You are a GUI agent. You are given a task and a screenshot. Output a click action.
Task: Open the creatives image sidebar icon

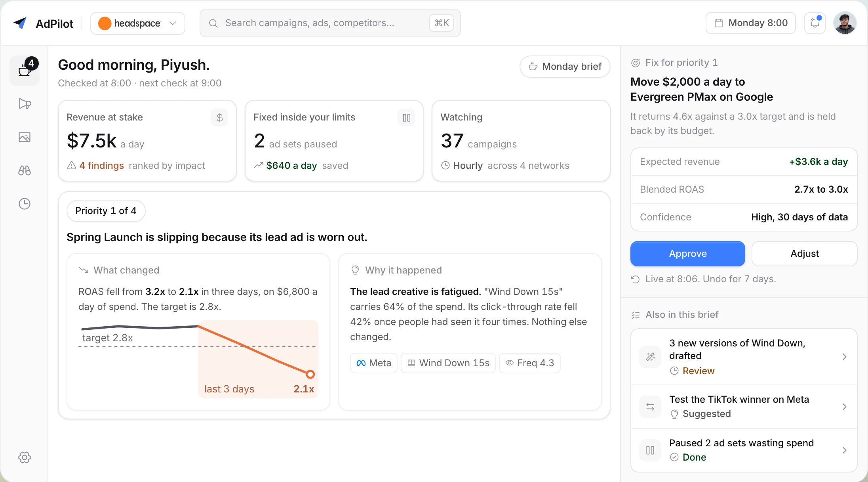25,137
